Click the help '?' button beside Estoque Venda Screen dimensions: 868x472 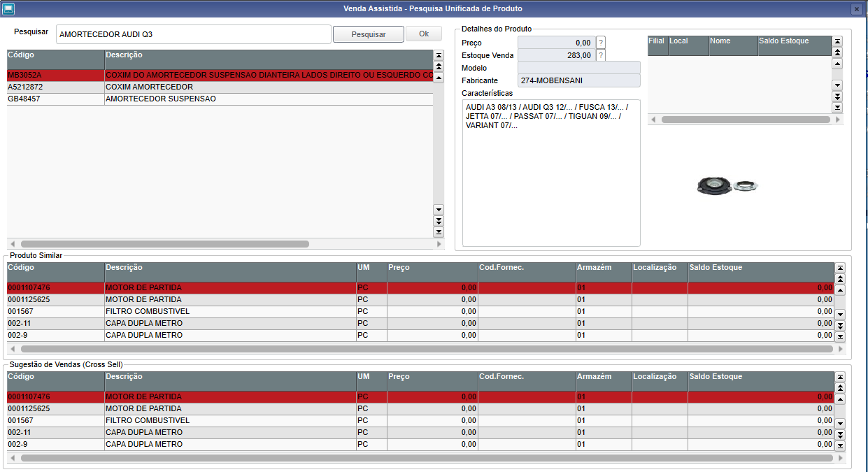(x=601, y=55)
